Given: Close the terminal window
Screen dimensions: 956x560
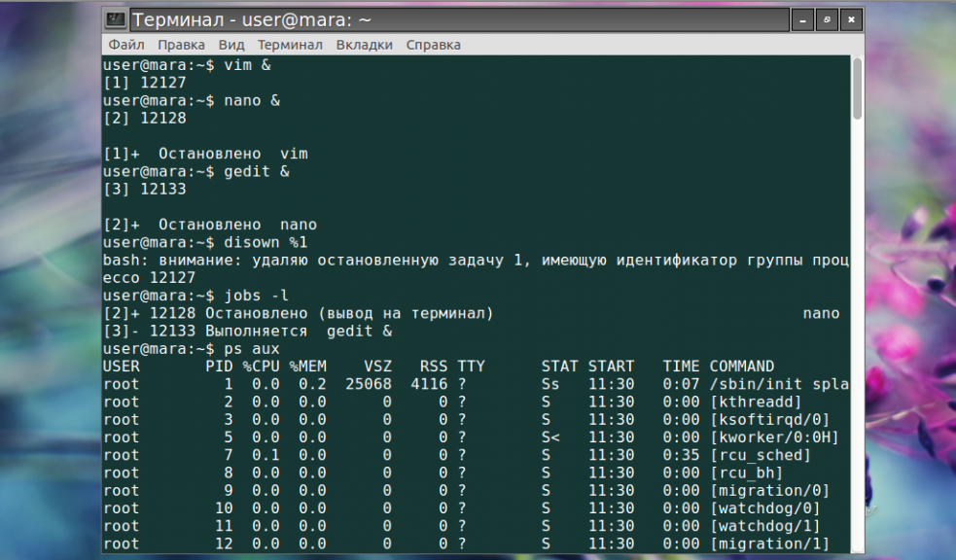Looking at the screenshot, I should click(x=851, y=20).
